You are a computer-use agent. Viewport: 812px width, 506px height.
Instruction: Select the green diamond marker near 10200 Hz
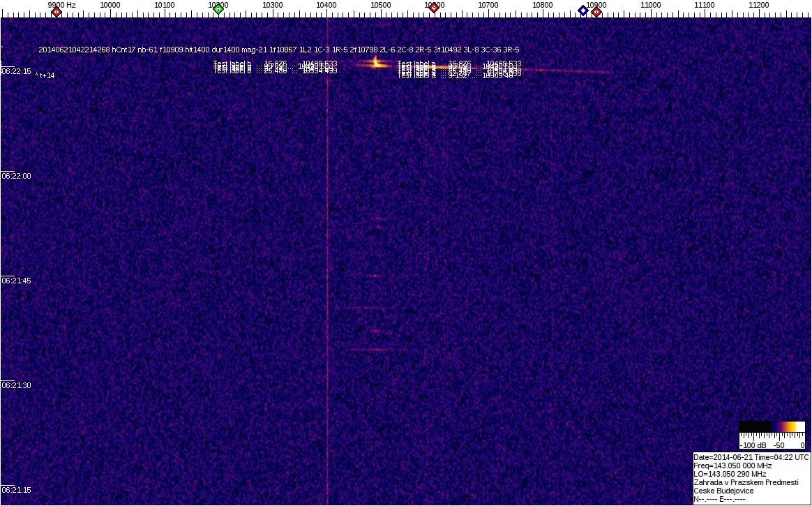coord(218,9)
